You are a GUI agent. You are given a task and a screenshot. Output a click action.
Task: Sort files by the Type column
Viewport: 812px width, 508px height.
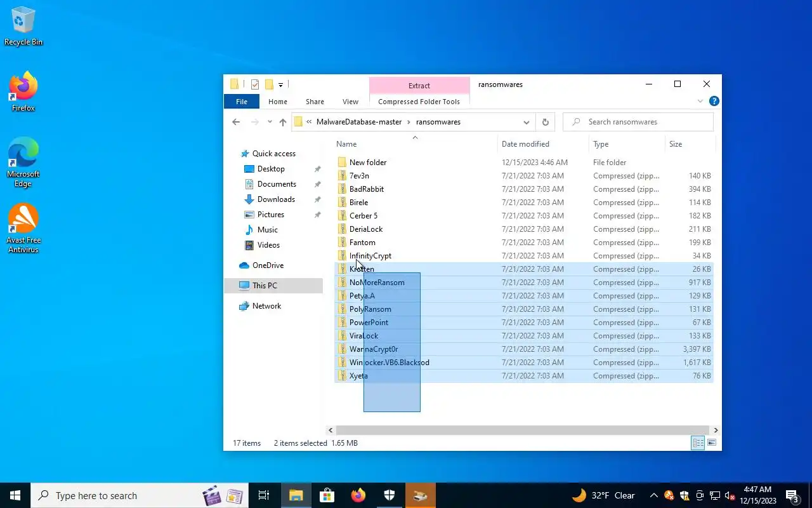tap(627, 144)
